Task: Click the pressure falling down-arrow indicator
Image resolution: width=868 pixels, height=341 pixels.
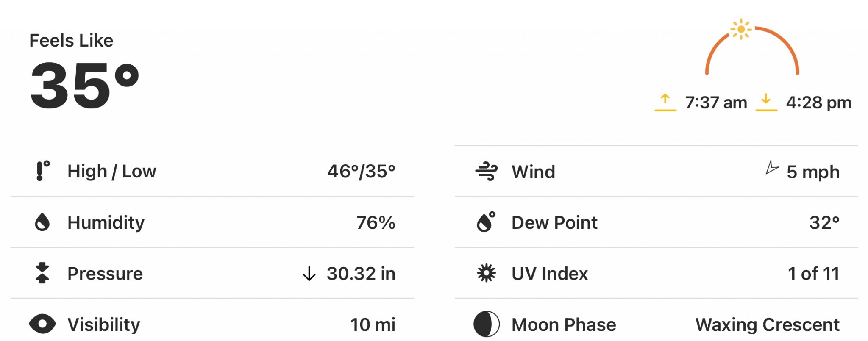Action: [x=309, y=274]
